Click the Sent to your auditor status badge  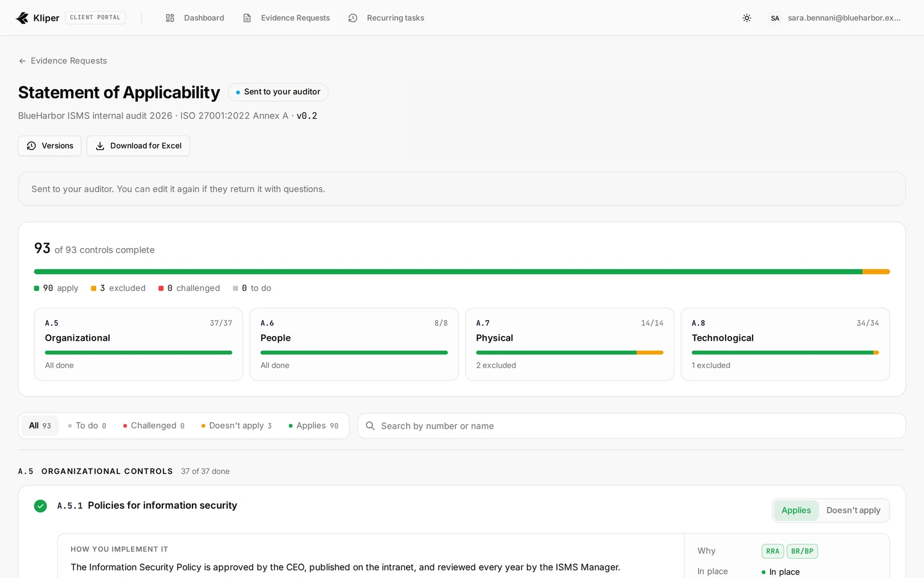pos(278,92)
